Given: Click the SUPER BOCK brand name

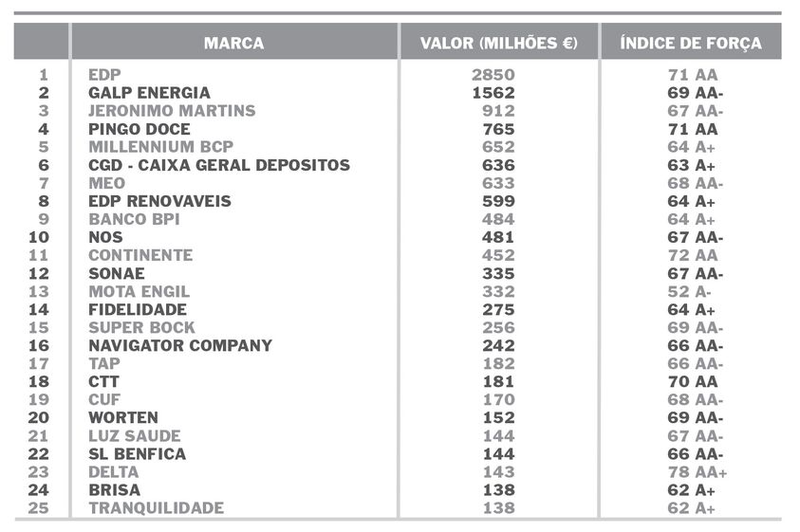Looking at the screenshot, I should point(141,327).
